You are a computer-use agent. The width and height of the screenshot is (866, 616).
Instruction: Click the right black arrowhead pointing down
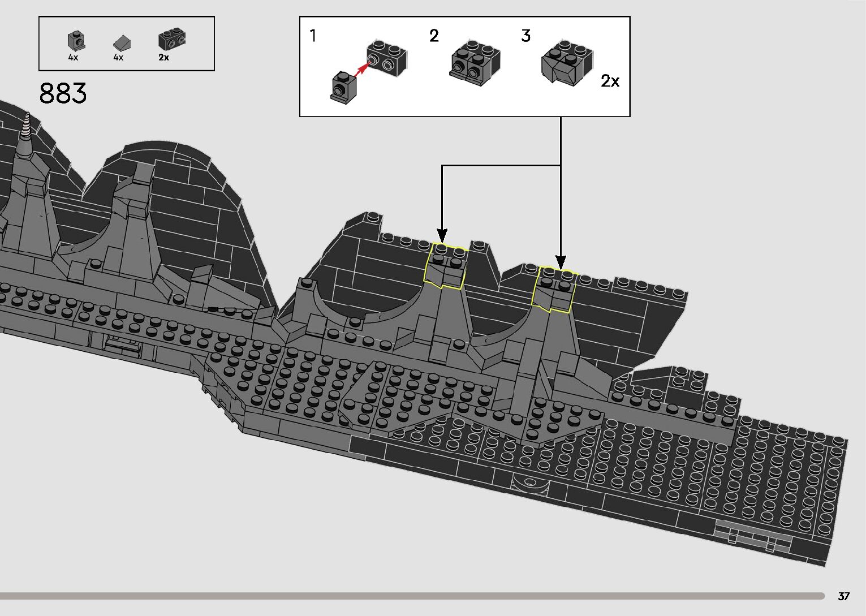(x=561, y=262)
